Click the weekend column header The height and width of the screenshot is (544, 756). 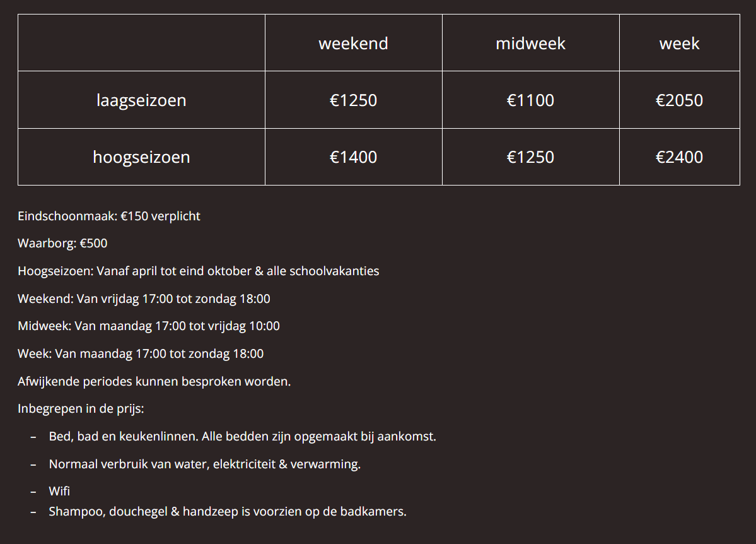click(353, 44)
